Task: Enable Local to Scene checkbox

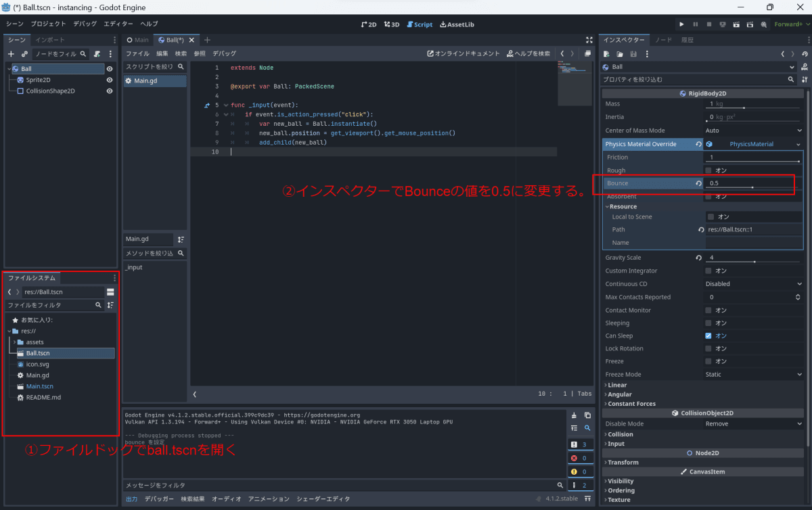Action: pos(710,217)
